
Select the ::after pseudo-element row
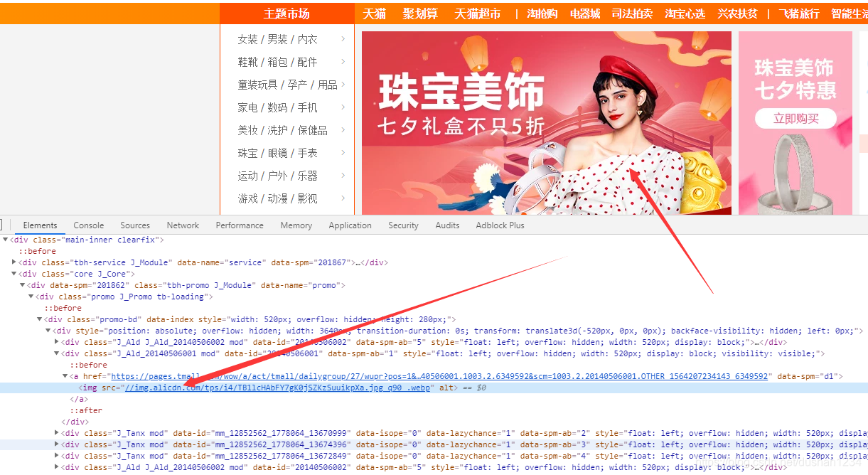tap(86, 410)
